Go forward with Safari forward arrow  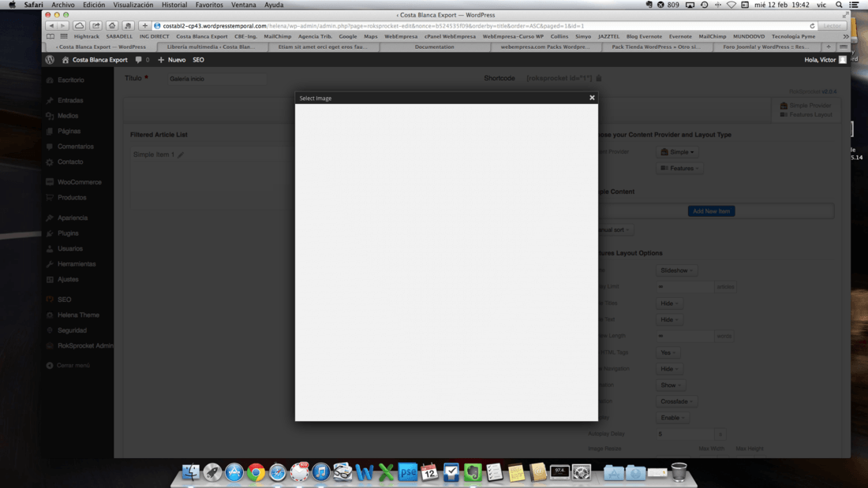pos(62,25)
